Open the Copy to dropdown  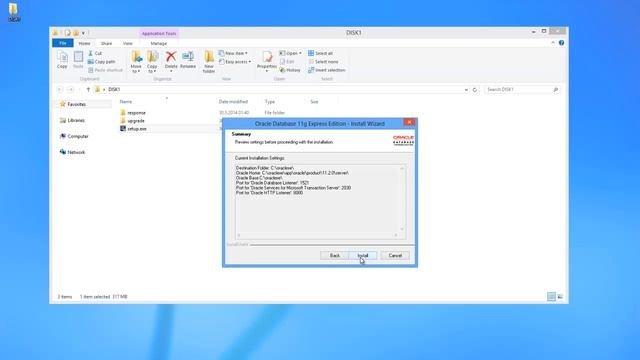coord(152,62)
